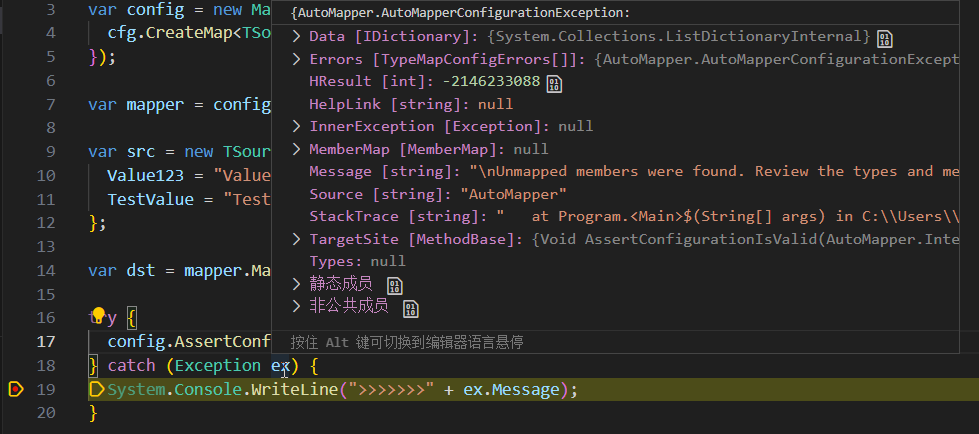Expand the MemberMap property row
Image resolution: width=979 pixels, height=434 pixels.
[297, 149]
